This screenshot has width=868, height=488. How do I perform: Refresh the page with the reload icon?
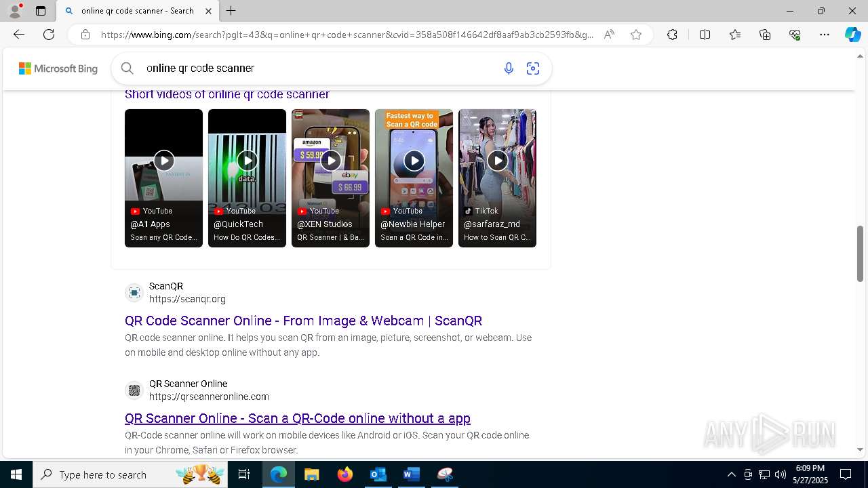tap(49, 35)
